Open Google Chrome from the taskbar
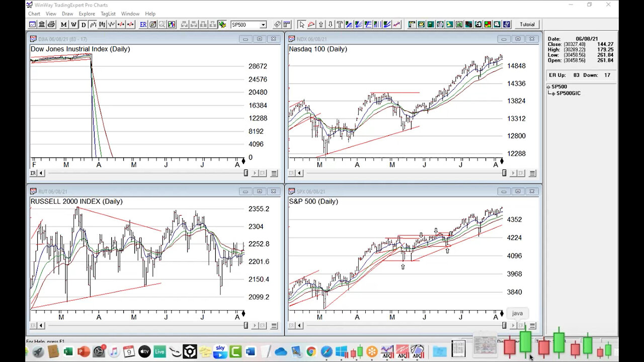The image size is (644, 362). (311, 351)
